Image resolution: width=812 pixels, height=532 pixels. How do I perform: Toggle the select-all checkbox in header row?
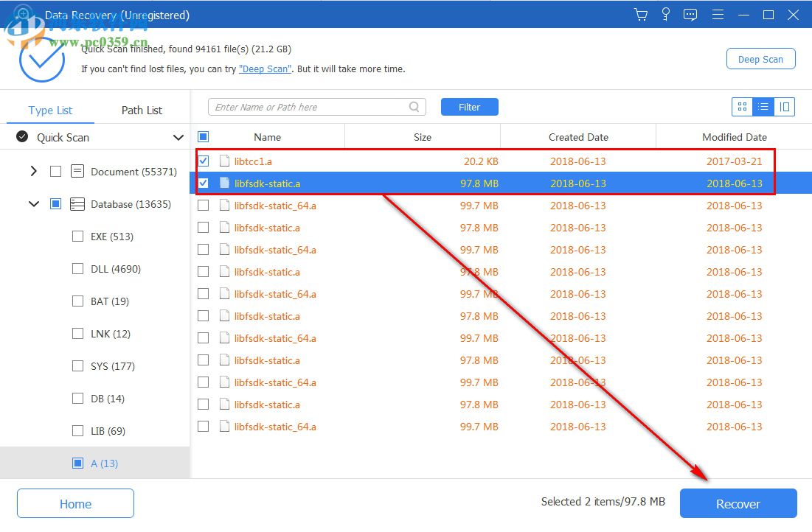click(x=204, y=136)
